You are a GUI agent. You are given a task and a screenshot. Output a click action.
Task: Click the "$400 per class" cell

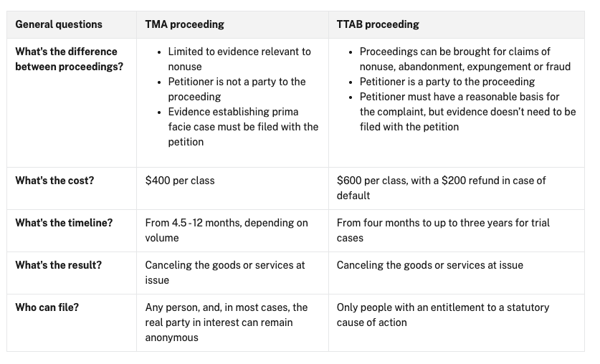180,181
